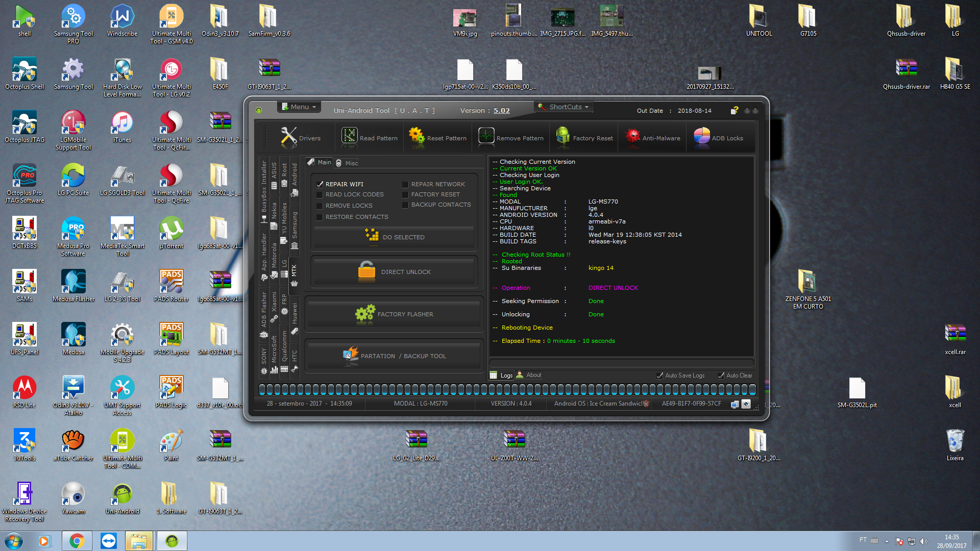The image size is (980, 551).
Task: Open the Logs tab
Action: (x=501, y=375)
